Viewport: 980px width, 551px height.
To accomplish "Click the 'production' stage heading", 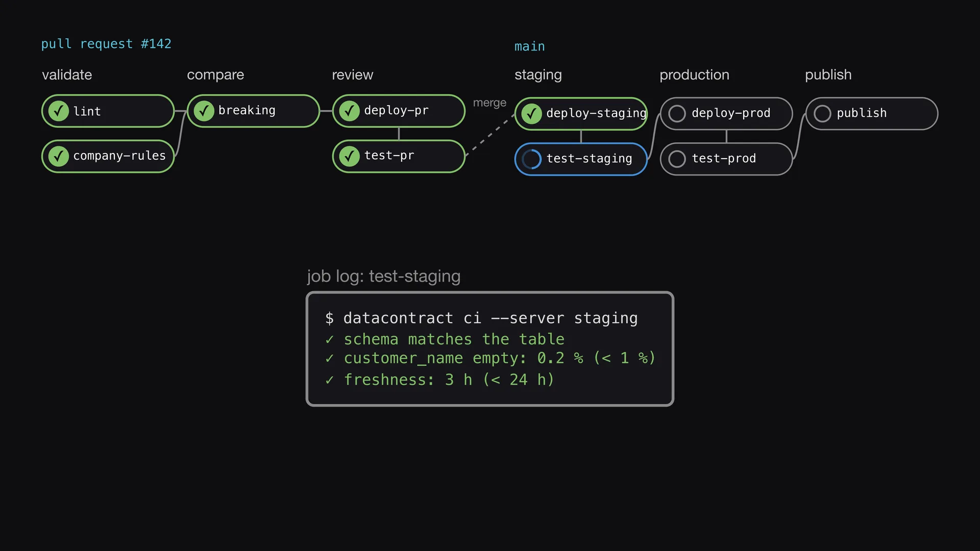I will click(x=694, y=75).
